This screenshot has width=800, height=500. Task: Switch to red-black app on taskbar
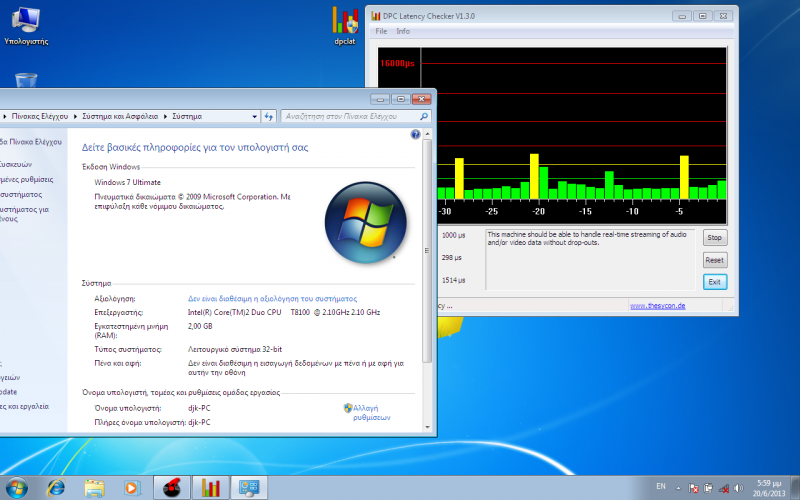172,488
